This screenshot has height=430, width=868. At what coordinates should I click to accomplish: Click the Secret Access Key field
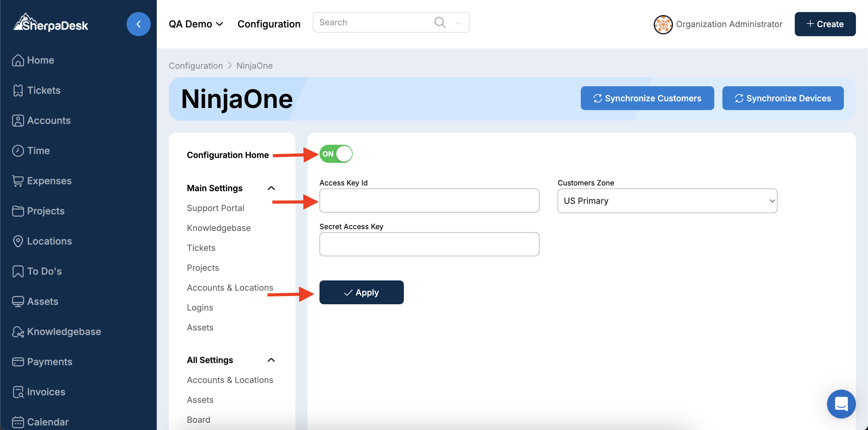pos(429,244)
